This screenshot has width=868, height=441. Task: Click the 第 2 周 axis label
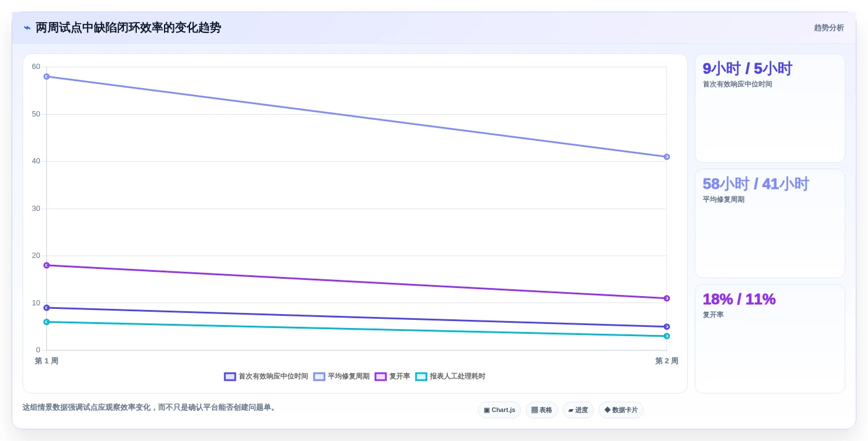(x=666, y=361)
